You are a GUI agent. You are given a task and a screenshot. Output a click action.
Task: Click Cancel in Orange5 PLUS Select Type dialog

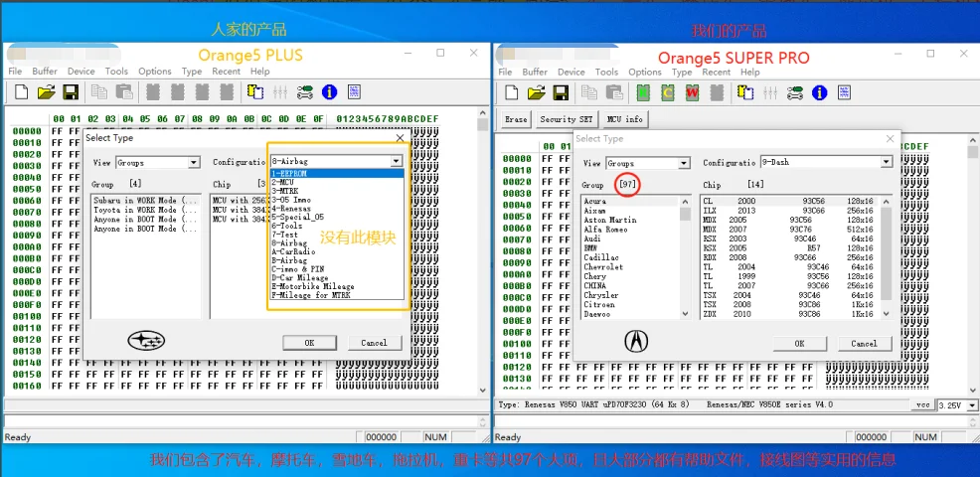[375, 343]
